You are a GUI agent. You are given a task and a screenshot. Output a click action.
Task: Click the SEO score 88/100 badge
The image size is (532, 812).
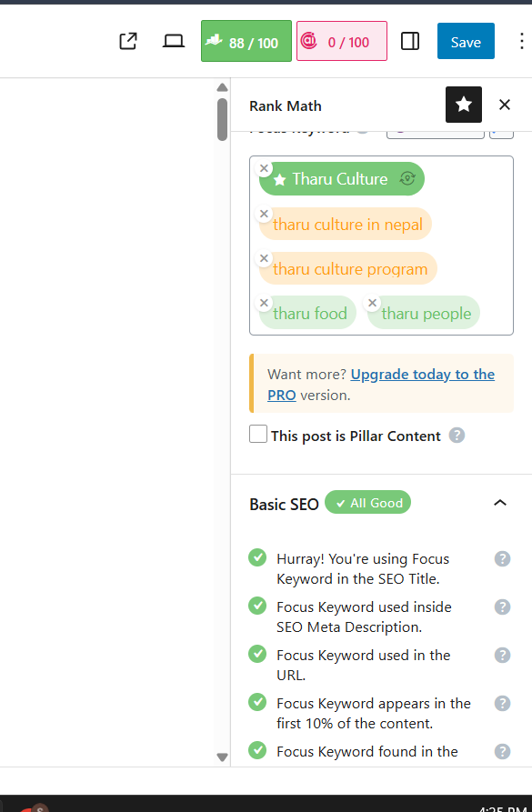(246, 41)
